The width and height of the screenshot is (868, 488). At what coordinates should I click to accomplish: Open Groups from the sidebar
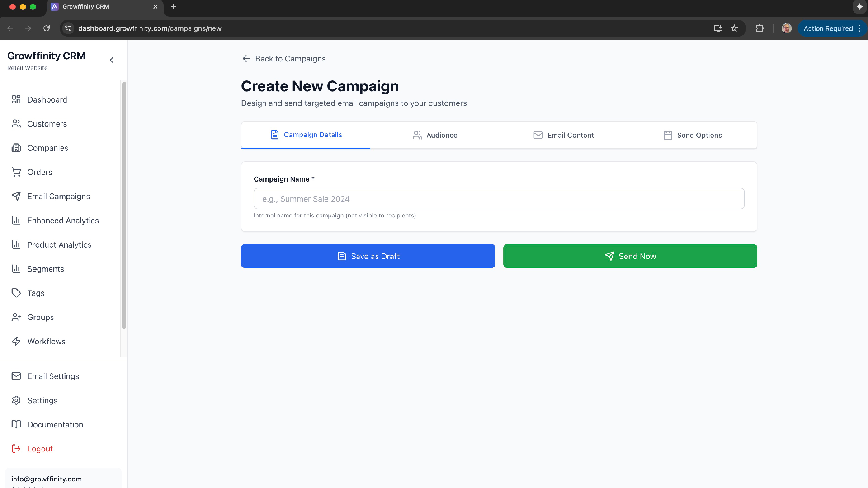tap(40, 317)
